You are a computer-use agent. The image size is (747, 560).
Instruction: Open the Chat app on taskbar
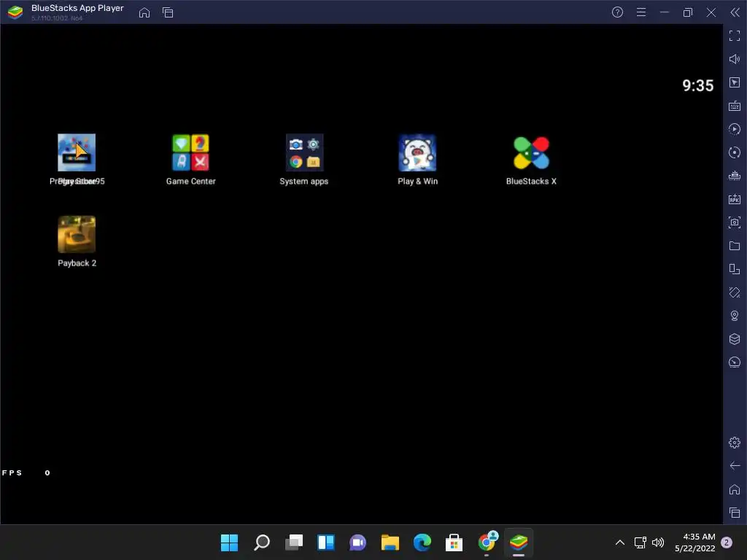tap(357, 542)
